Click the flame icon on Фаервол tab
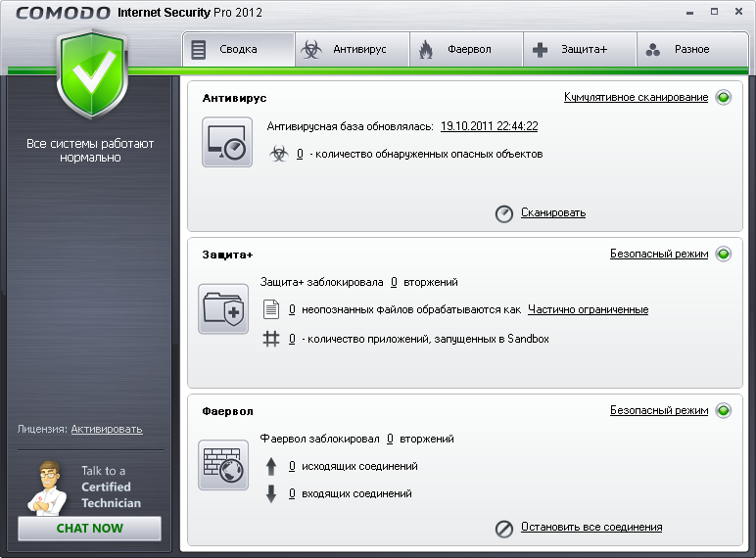Image resolution: width=756 pixels, height=558 pixels. 426,49
